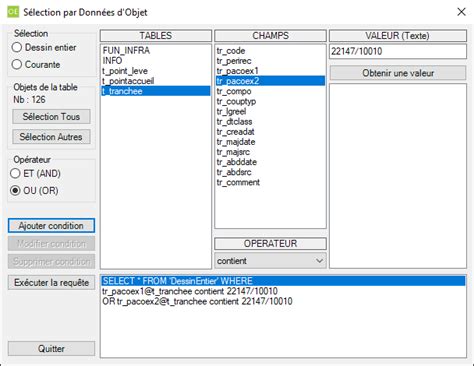474x366 pixels.
Task: Click the Quitter button
Action: [x=51, y=349]
